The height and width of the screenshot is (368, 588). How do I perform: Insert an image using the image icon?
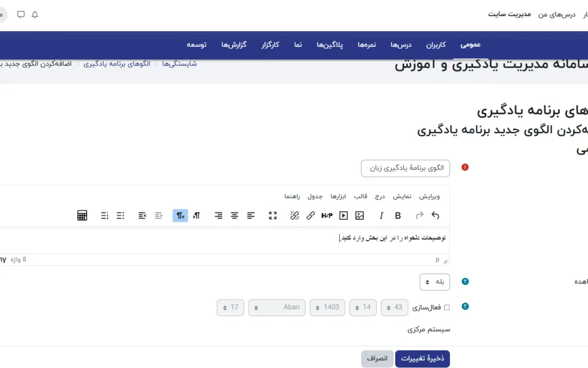point(359,216)
